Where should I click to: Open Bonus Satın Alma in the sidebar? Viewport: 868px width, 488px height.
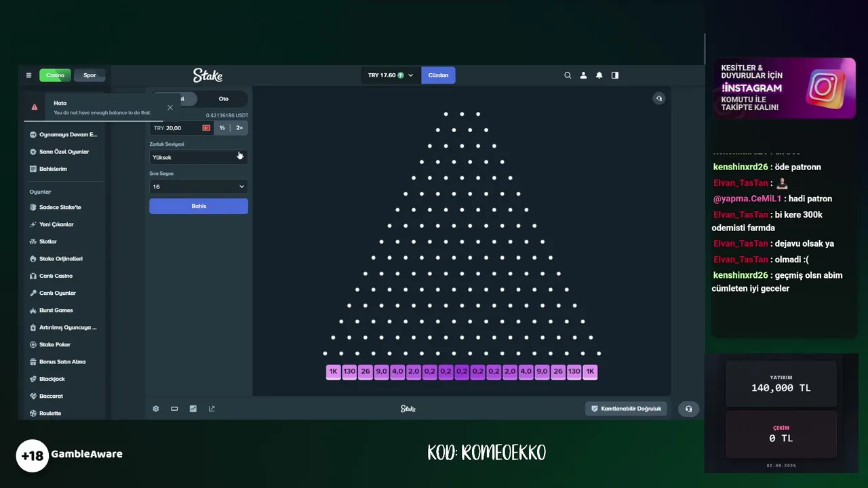[x=62, y=362]
